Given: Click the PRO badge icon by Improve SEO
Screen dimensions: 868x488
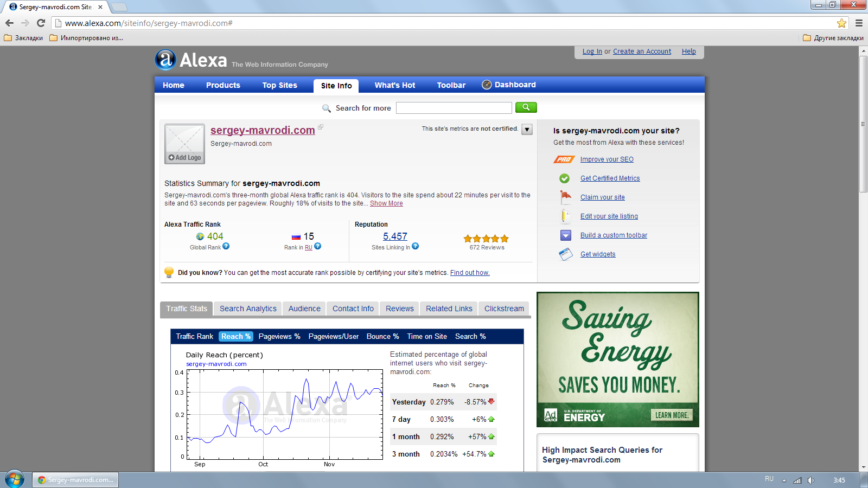Looking at the screenshot, I should (564, 159).
